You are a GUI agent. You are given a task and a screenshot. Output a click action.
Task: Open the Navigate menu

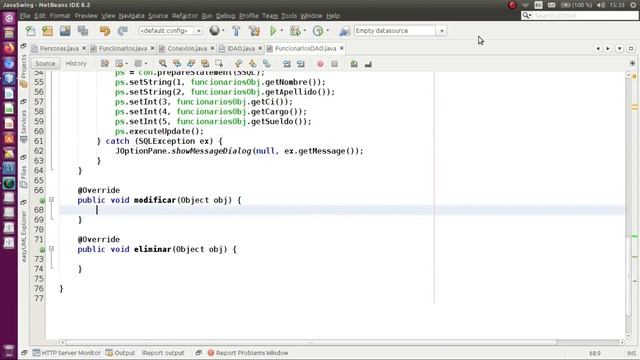point(131,16)
